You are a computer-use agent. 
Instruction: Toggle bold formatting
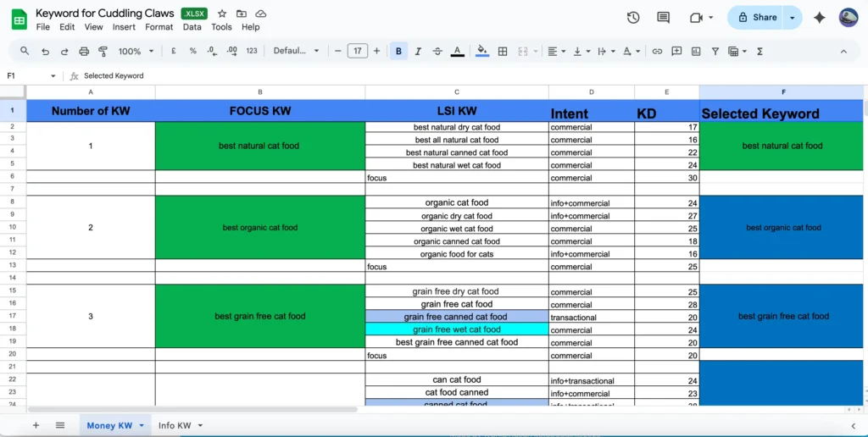coord(398,52)
